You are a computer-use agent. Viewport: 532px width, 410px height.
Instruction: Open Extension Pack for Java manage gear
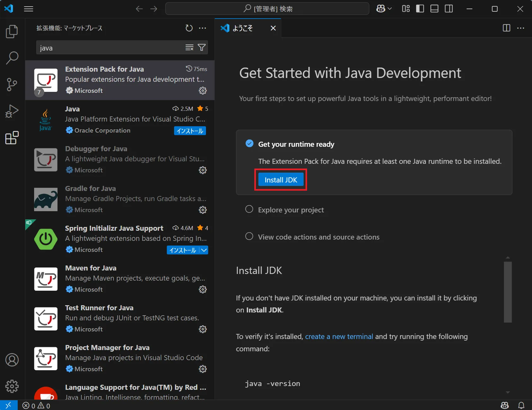click(203, 91)
